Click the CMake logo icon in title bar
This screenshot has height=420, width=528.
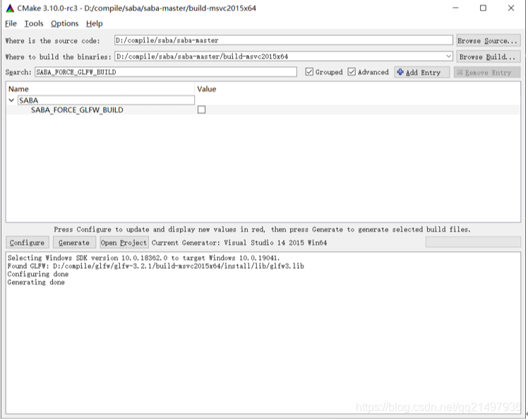click(x=10, y=8)
